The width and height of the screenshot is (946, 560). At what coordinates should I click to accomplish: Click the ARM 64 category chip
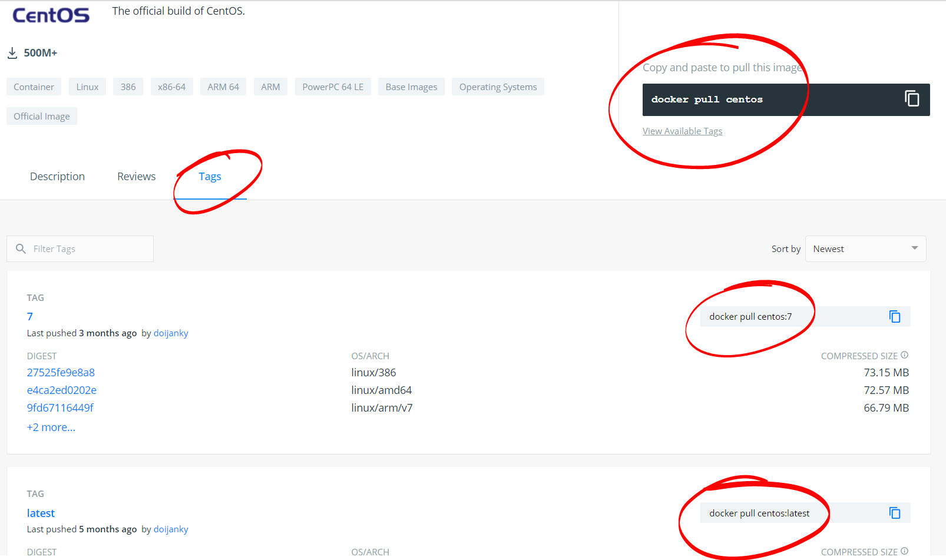[x=223, y=87]
